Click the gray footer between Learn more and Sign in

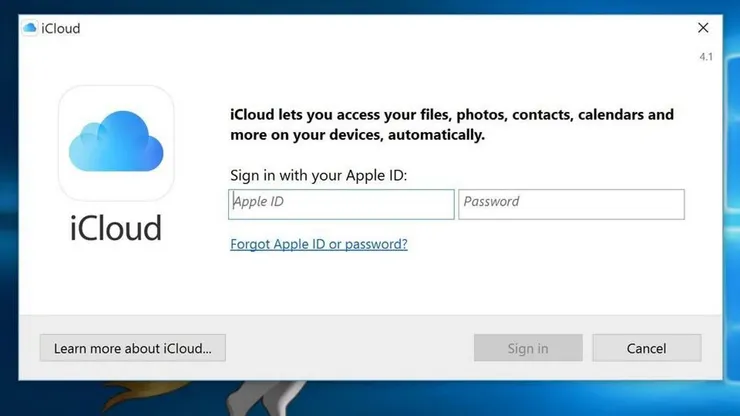[x=349, y=348]
